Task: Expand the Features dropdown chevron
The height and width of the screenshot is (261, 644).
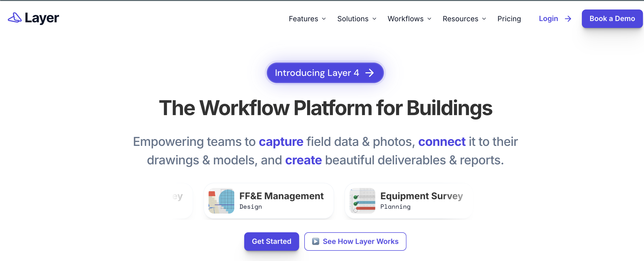Action: pos(324,19)
